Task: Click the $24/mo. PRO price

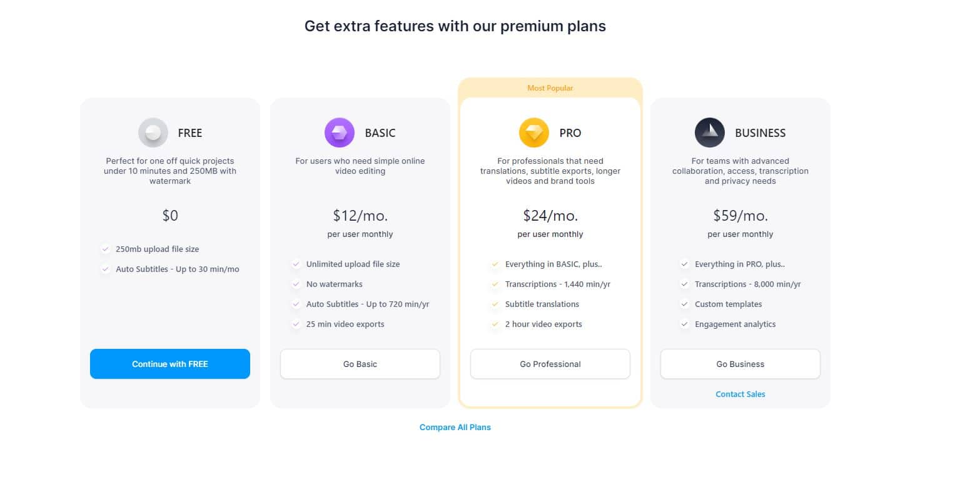Action: pos(550,216)
